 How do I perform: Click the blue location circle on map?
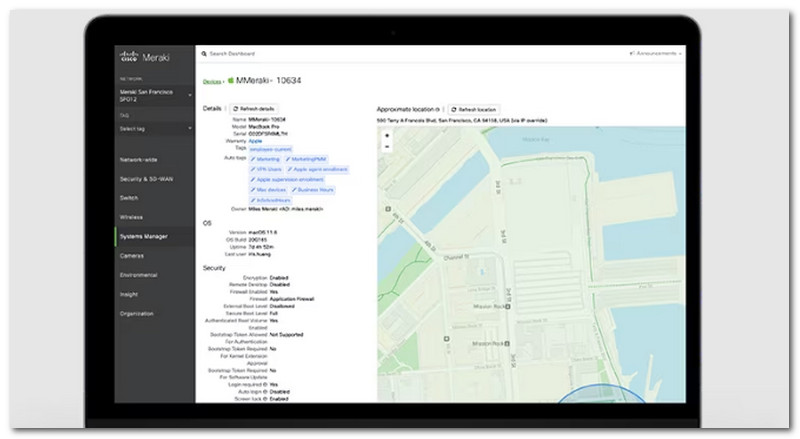coord(602,394)
